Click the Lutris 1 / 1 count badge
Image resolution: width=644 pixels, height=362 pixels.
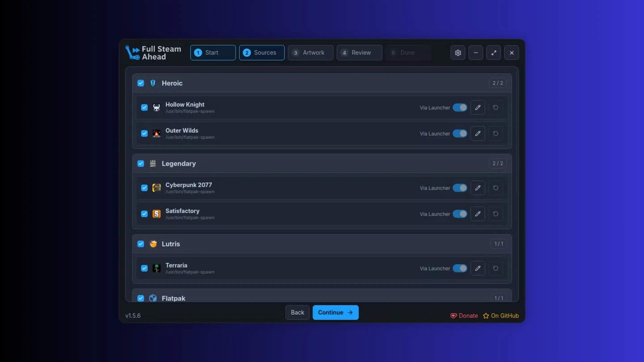tap(498, 244)
